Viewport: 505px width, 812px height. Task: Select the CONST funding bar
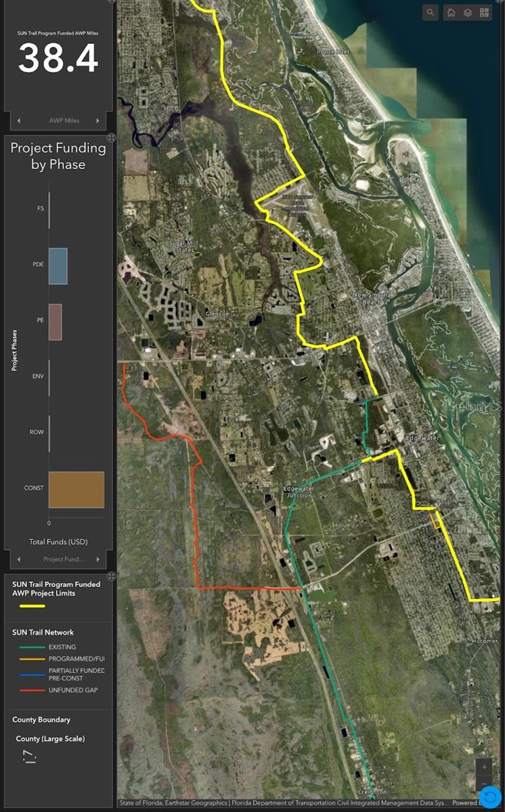pos(76,489)
